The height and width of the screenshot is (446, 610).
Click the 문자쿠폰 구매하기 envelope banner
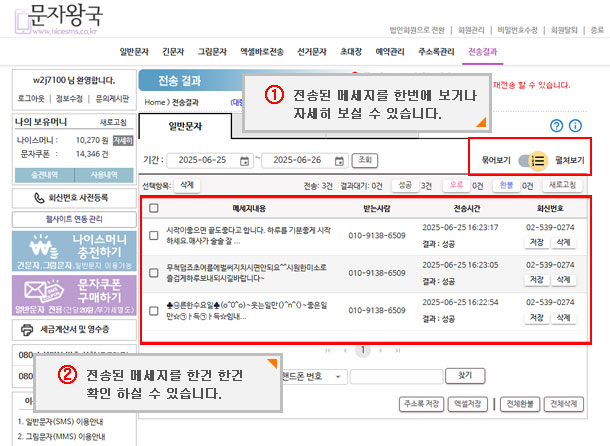click(x=67, y=296)
